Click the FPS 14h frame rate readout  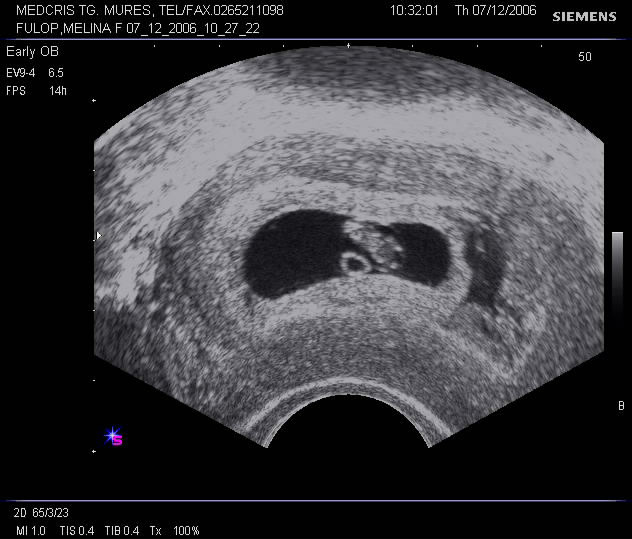[x=35, y=90]
